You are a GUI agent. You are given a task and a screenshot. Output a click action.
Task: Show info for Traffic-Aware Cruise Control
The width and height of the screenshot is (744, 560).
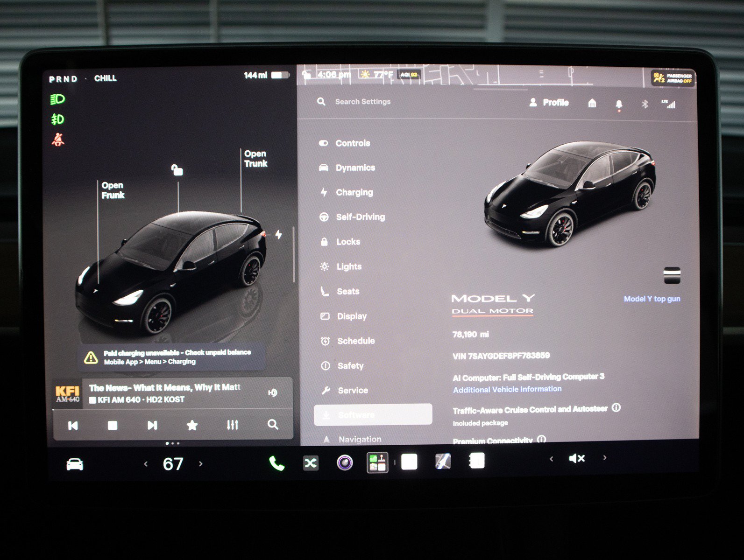pyautogui.click(x=616, y=407)
